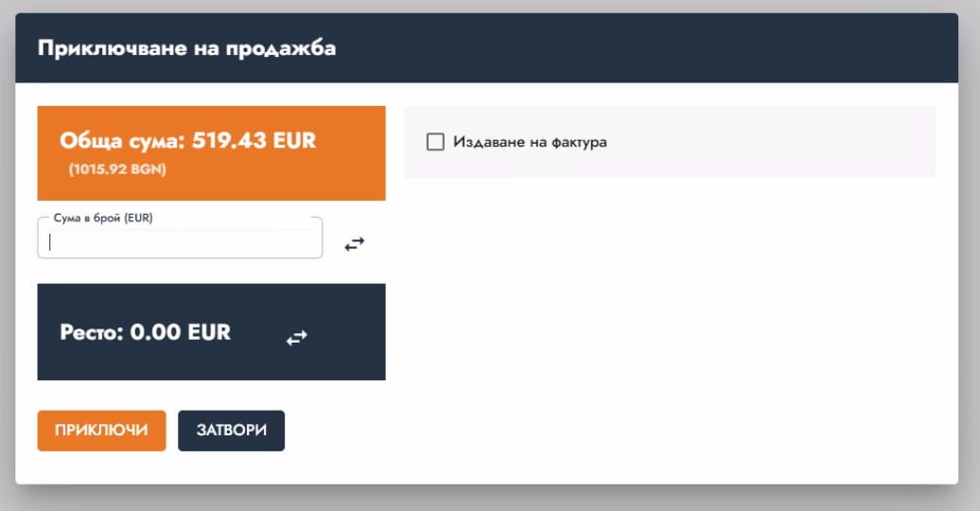Image resolution: width=980 pixels, height=511 pixels.
Task: Enable the Издаване на фактура checkbox
Action: pyautogui.click(x=435, y=142)
